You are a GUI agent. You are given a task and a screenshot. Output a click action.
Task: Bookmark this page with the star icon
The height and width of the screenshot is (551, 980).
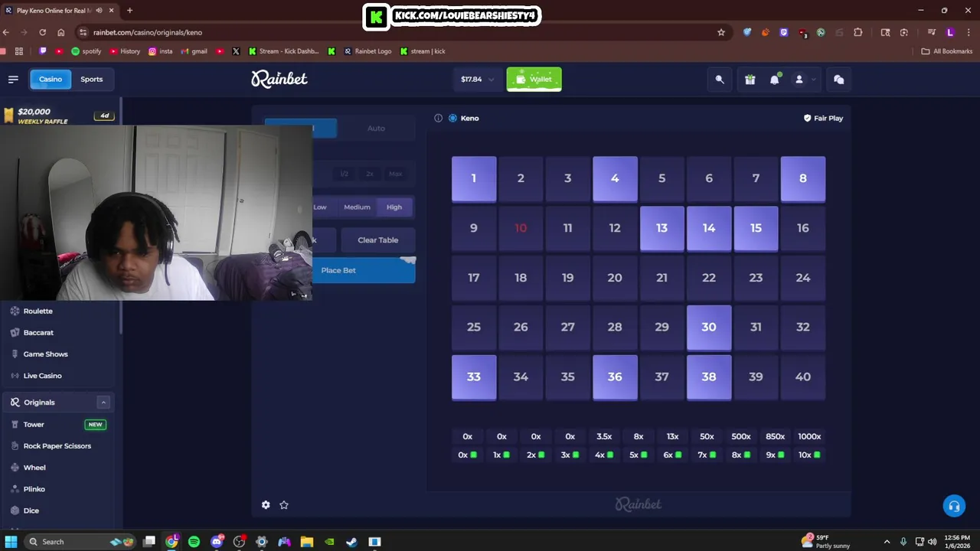pyautogui.click(x=721, y=32)
